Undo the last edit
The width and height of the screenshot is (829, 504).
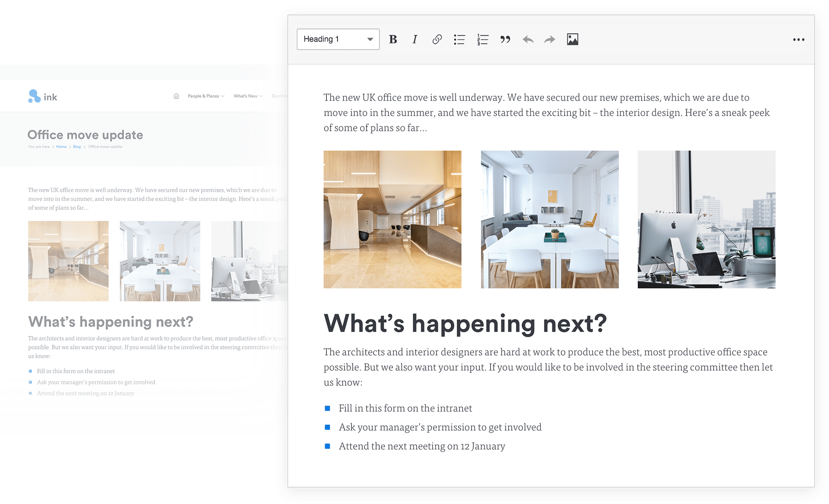[528, 39]
